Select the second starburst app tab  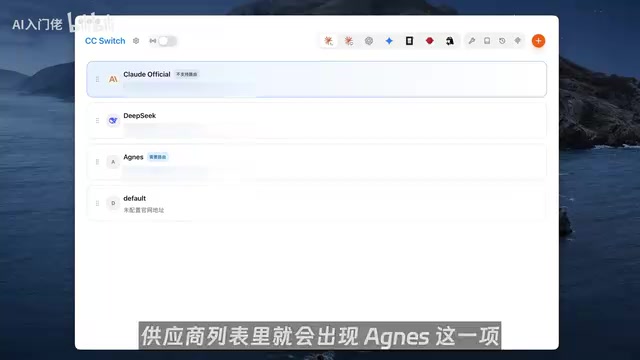point(349,41)
